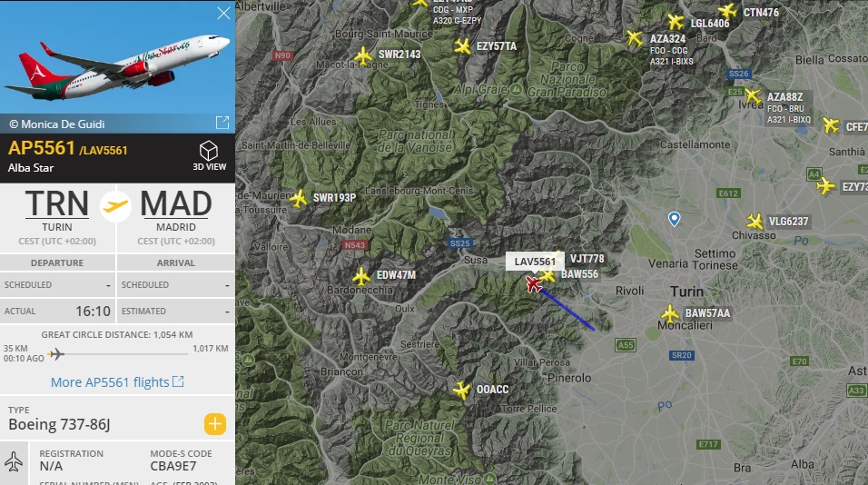Screen dimensions: 868x485
Task: Select the BAW57AA plane near Moncalieri
Action: pos(670,314)
